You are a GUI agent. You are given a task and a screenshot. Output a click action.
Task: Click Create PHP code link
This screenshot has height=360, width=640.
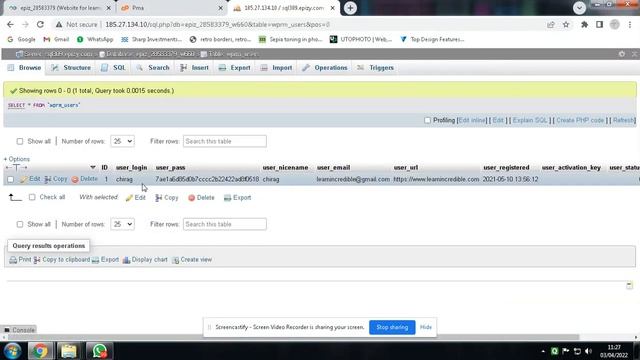(x=580, y=120)
